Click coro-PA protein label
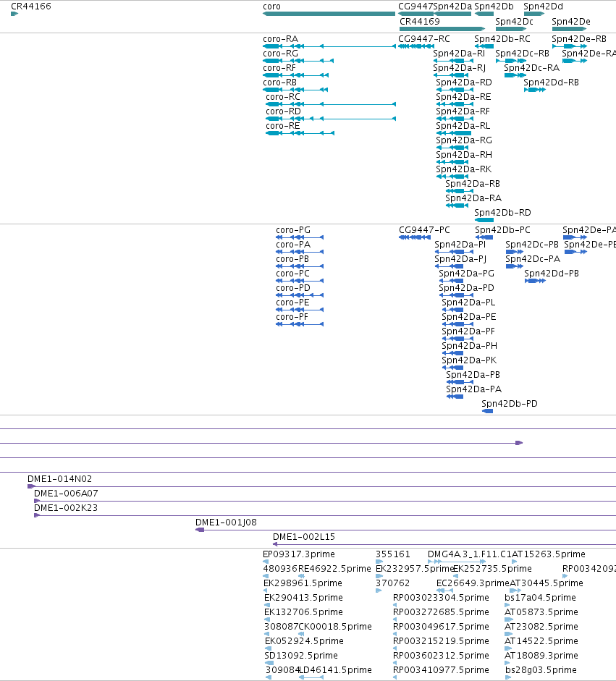 [x=293, y=245]
